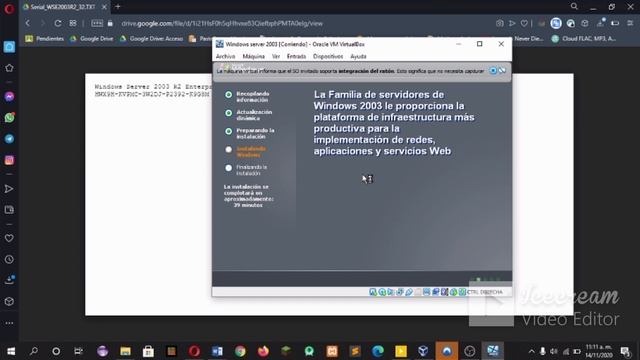This screenshot has width=640, height=360.
Task: Open the Dispositivos menu in VirtualBox
Action: coord(328,56)
